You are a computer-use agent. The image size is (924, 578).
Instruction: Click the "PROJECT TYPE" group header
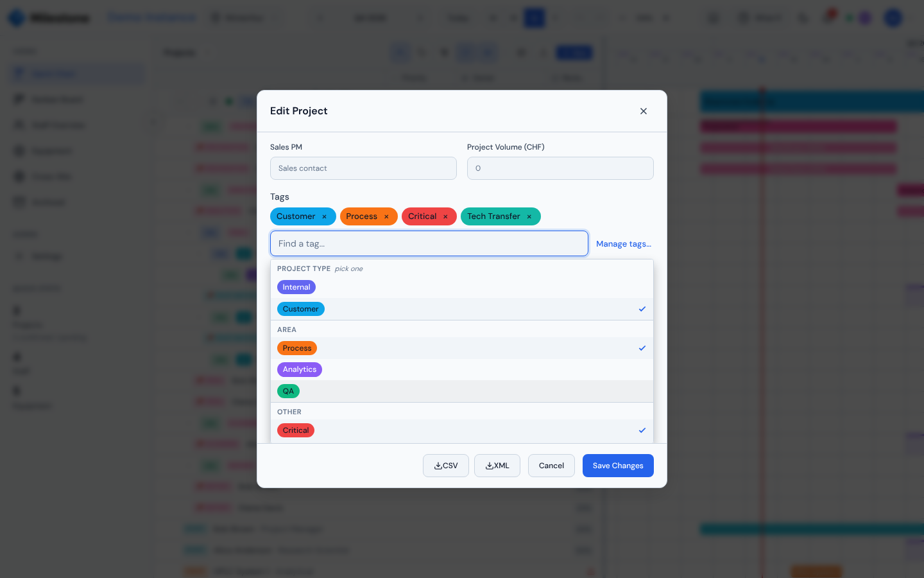click(x=304, y=268)
